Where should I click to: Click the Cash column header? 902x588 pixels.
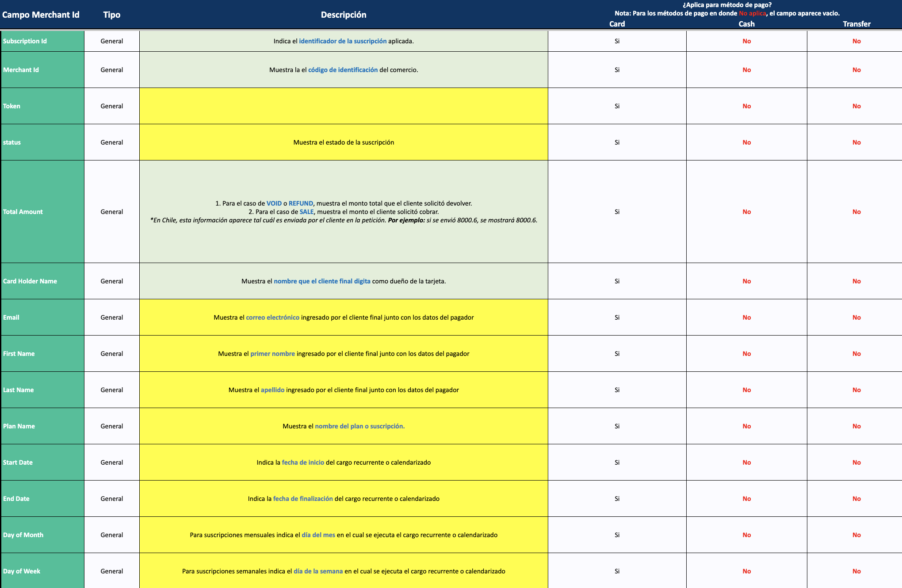(x=746, y=24)
